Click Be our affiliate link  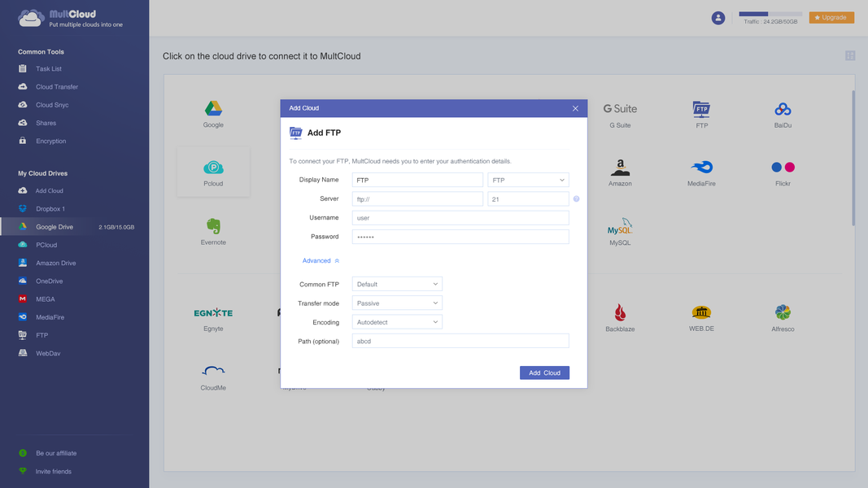[x=56, y=453]
